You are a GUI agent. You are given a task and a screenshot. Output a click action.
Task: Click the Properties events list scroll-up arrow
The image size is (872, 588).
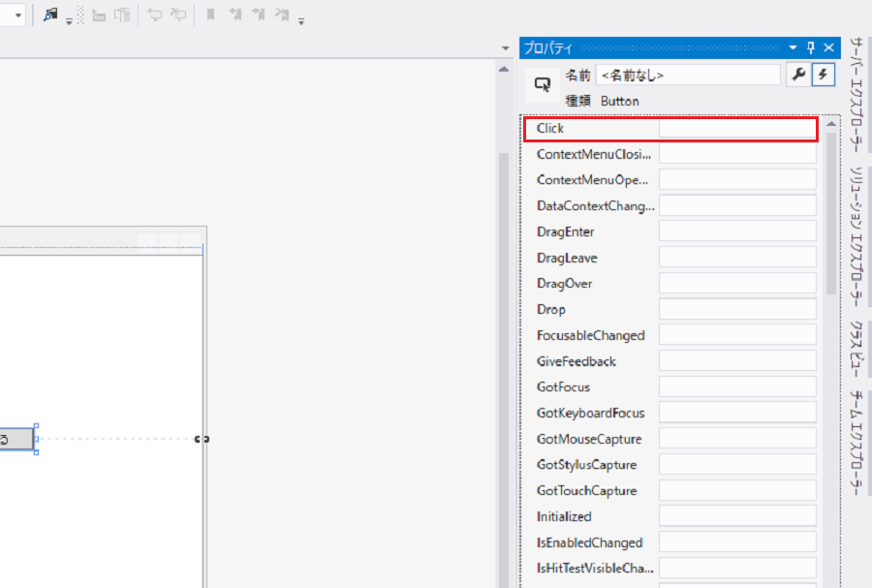pos(831,124)
